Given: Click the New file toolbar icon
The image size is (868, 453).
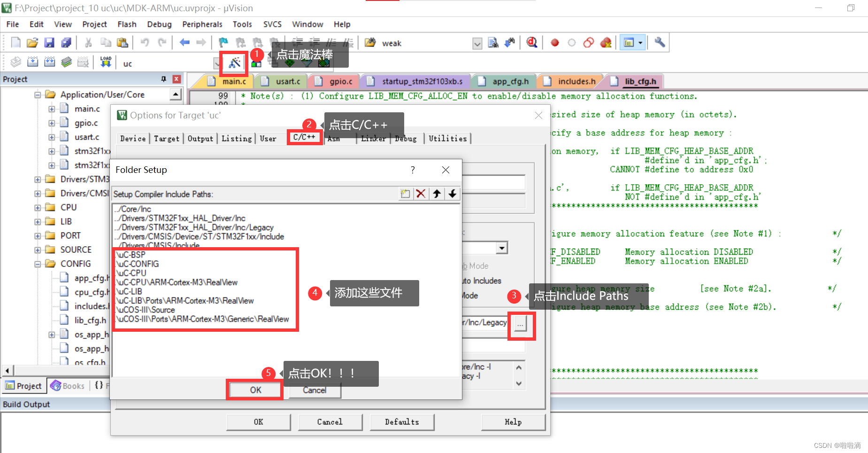Looking at the screenshot, I should [x=15, y=43].
